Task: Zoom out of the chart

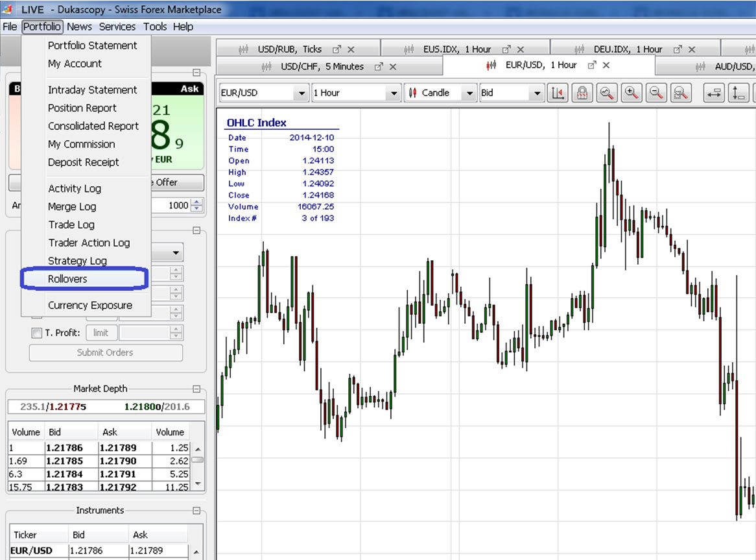Action: point(656,93)
